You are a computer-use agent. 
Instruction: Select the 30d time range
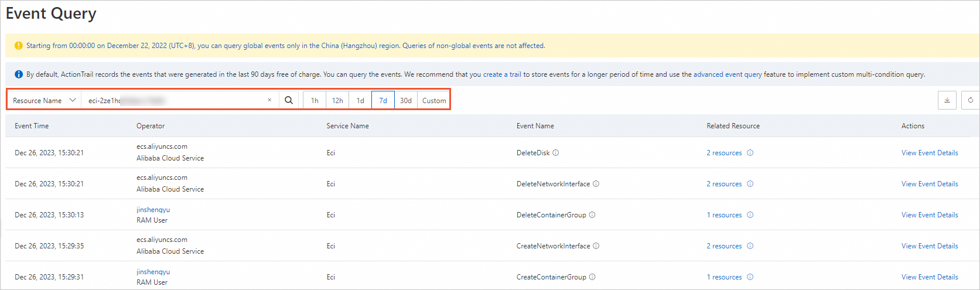tap(406, 100)
